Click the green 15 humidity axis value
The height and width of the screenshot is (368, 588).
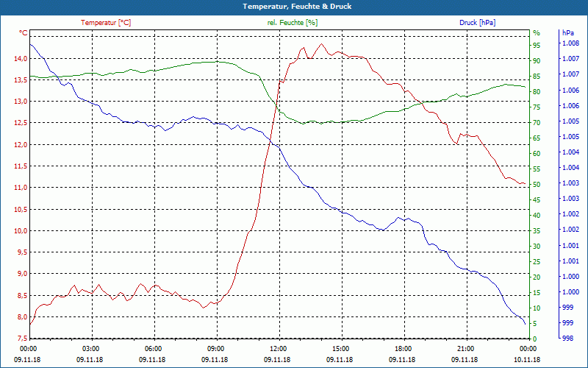coord(537,292)
